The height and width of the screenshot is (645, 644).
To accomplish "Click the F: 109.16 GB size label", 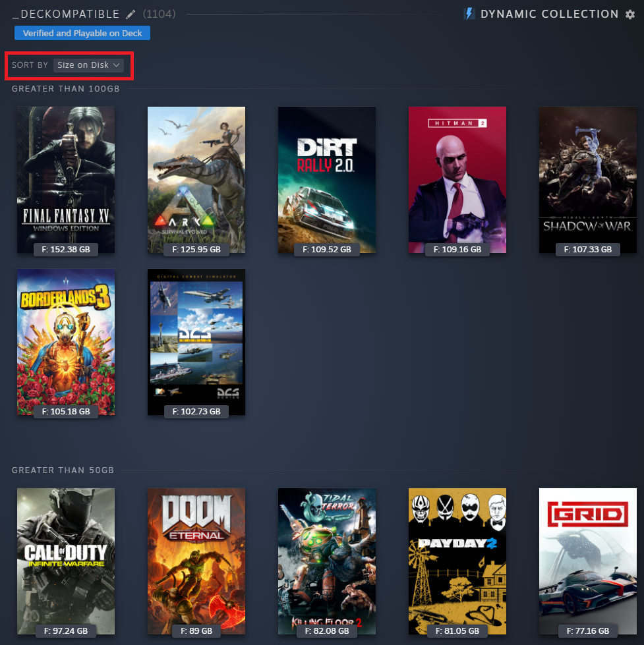I will point(457,249).
